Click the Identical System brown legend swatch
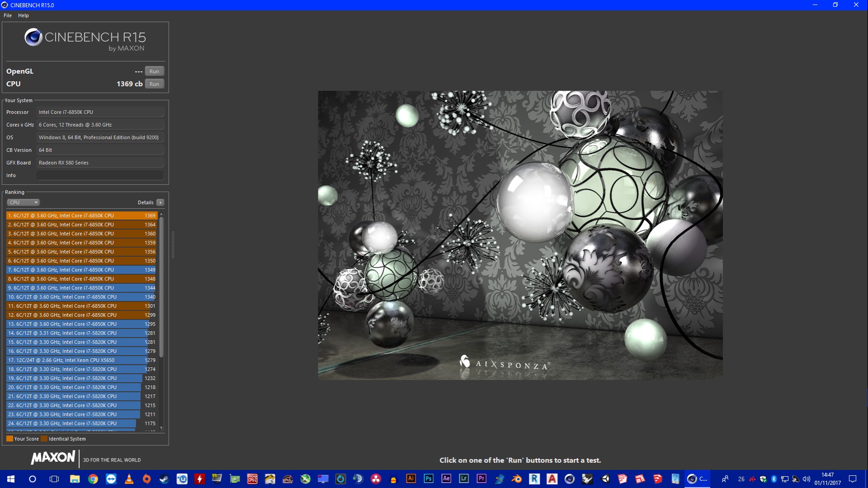 [44, 439]
